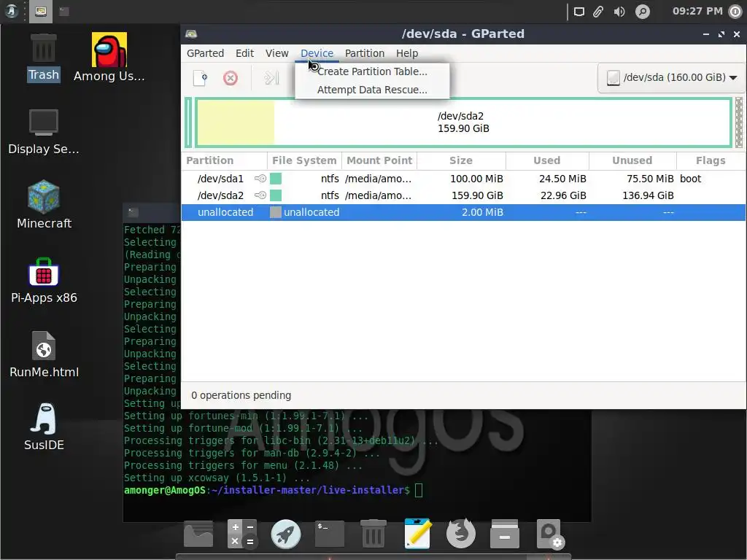Screen dimensions: 747x560
Task: Click the key icon on /dev/sda1 row
Action: (x=260, y=179)
